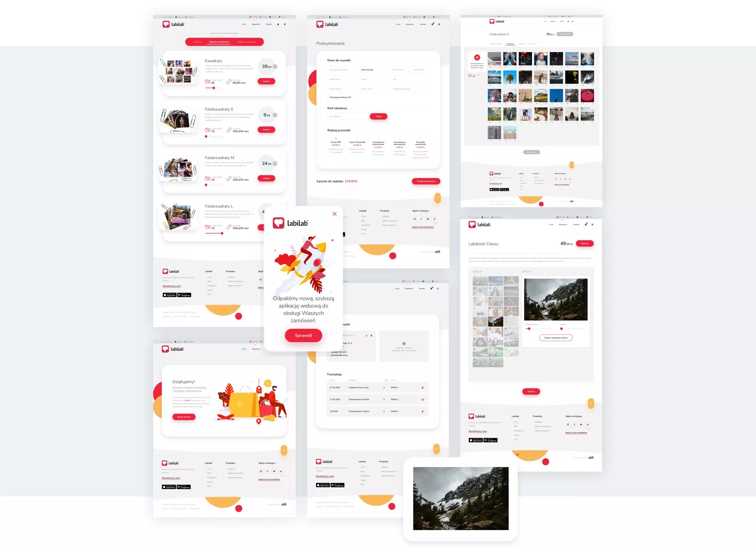Click the Sprawdź button in the popup
This screenshot has width=756, height=550.
tap(304, 336)
